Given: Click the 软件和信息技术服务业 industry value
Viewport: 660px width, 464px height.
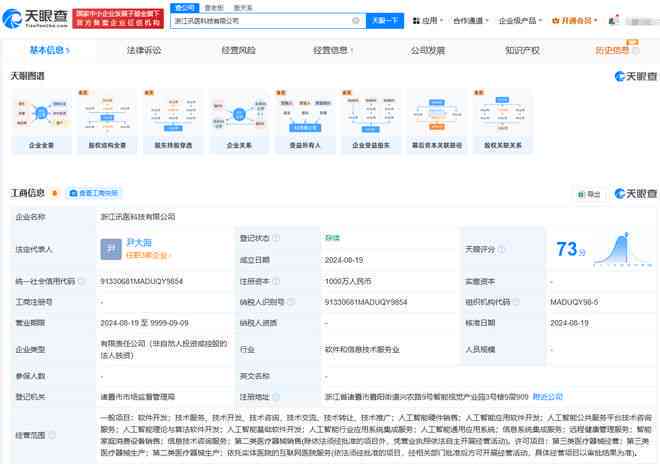Looking at the screenshot, I should (x=362, y=349).
